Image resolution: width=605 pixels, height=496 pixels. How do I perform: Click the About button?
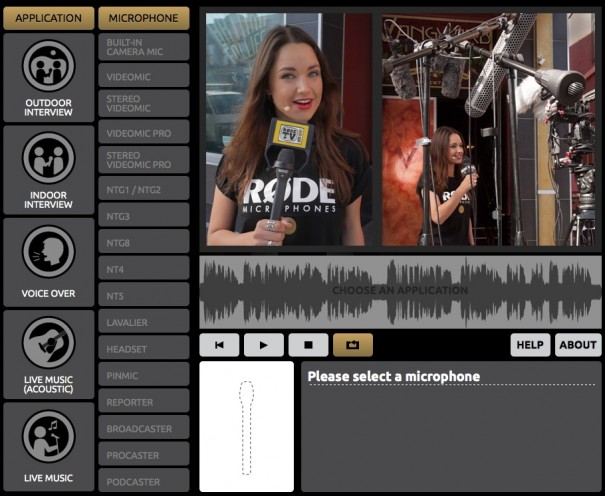pyautogui.click(x=578, y=345)
